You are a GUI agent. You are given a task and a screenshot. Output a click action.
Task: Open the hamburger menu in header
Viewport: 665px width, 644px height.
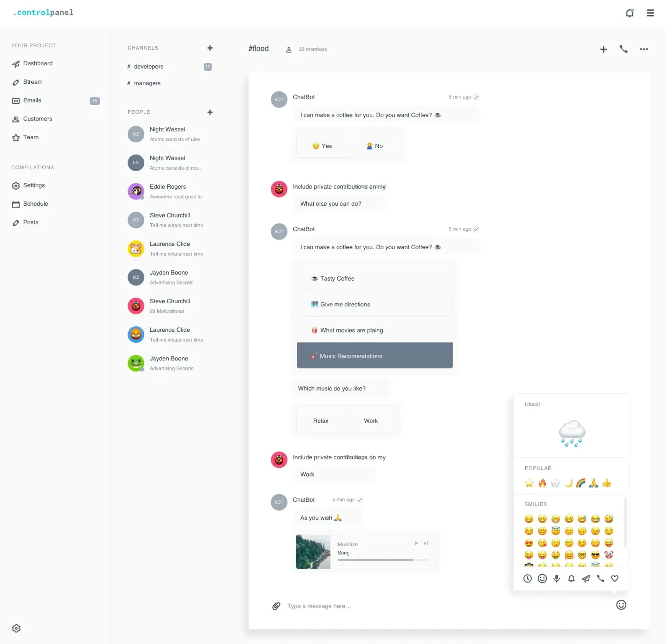(650, 13)
